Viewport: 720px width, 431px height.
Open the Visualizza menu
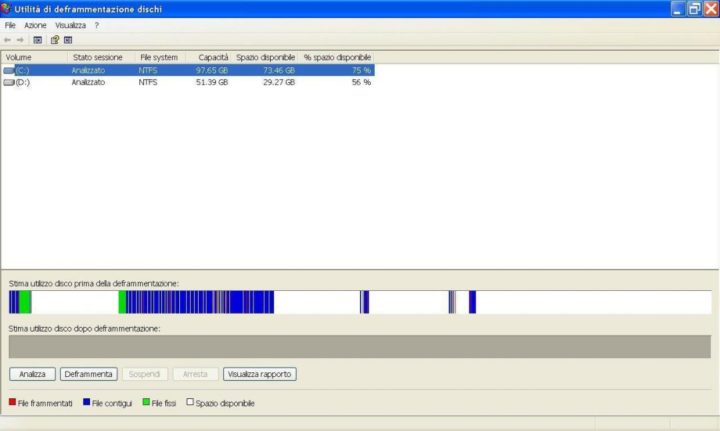click(70, 25)
